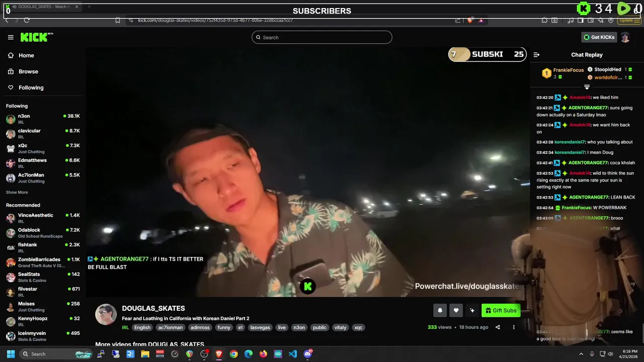The image size is (644, 362).
Task: Open ZombieBarricades recommended channel
Action: tap(43, 262)
